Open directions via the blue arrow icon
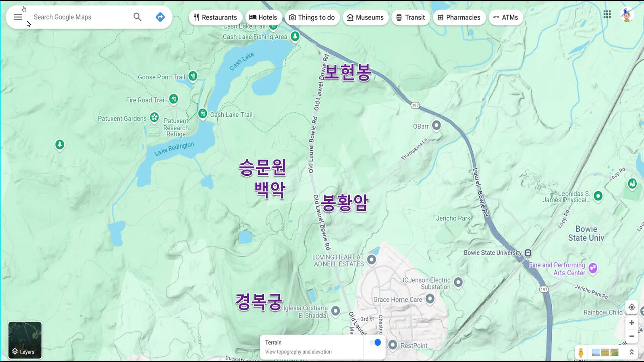The image size is (644, 362). click(160, 17)
